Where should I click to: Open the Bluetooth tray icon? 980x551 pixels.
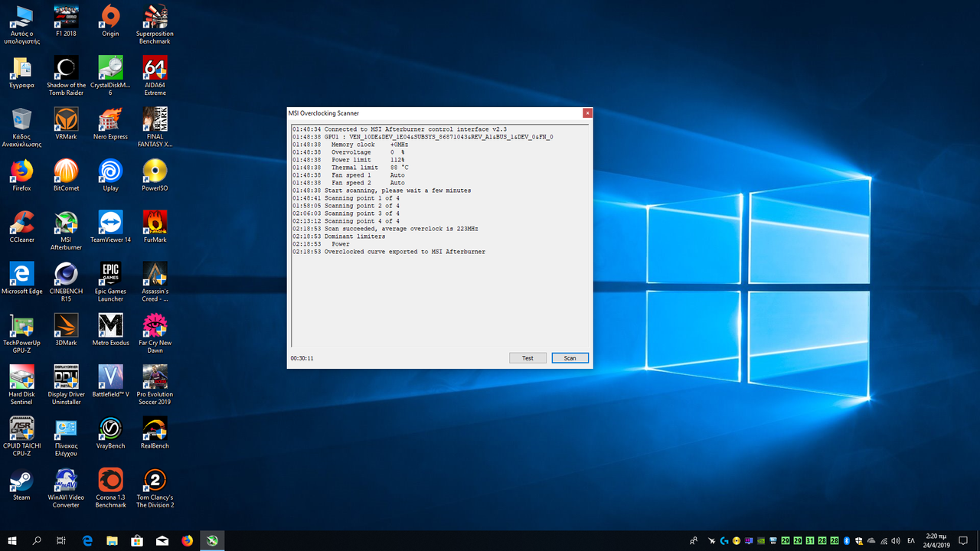click(x=847, y=541)
